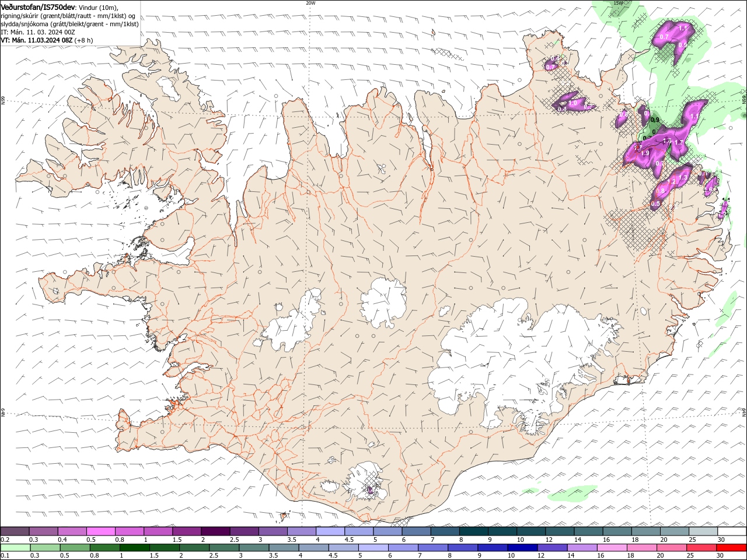Select the white swatch ending the upper legend row
The height and width of the screenshot is (560, 747).
point(732,531)
